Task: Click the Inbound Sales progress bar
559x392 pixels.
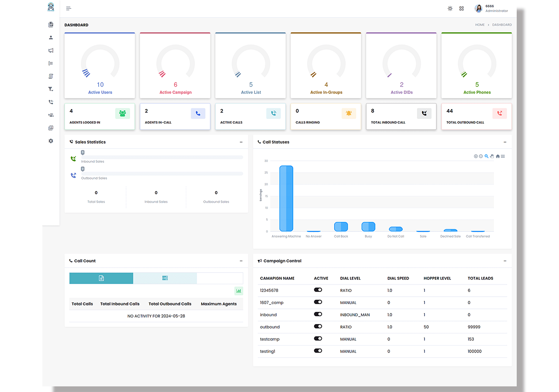Action: click(x=162, y=157)
